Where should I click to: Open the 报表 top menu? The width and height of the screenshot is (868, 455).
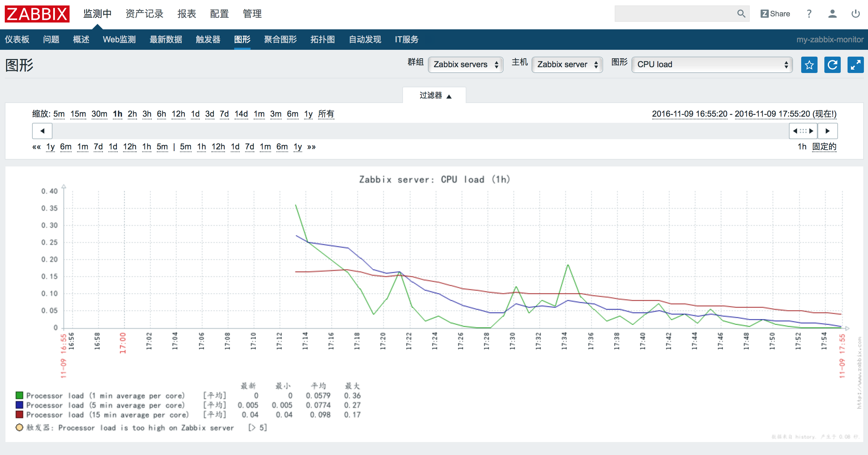point(187,14)
